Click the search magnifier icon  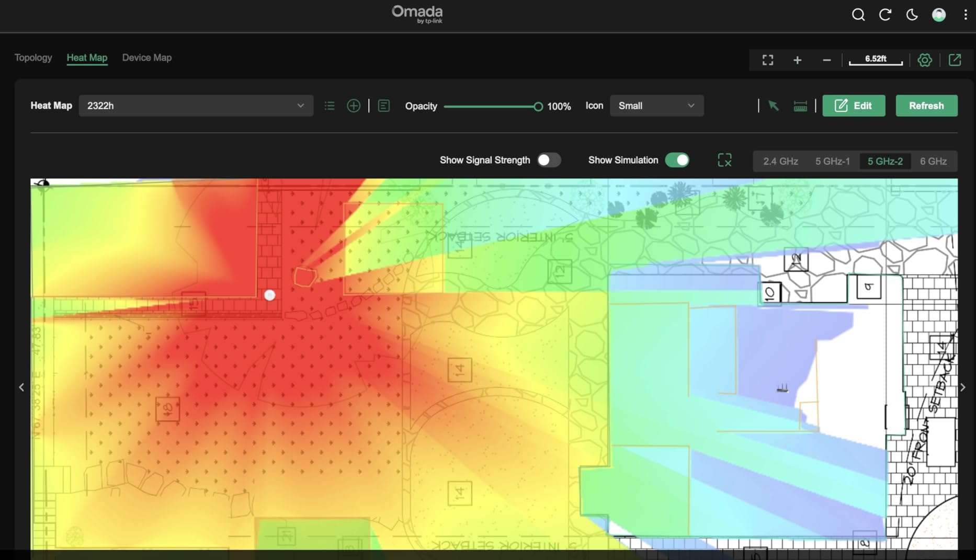pos(858,15)
